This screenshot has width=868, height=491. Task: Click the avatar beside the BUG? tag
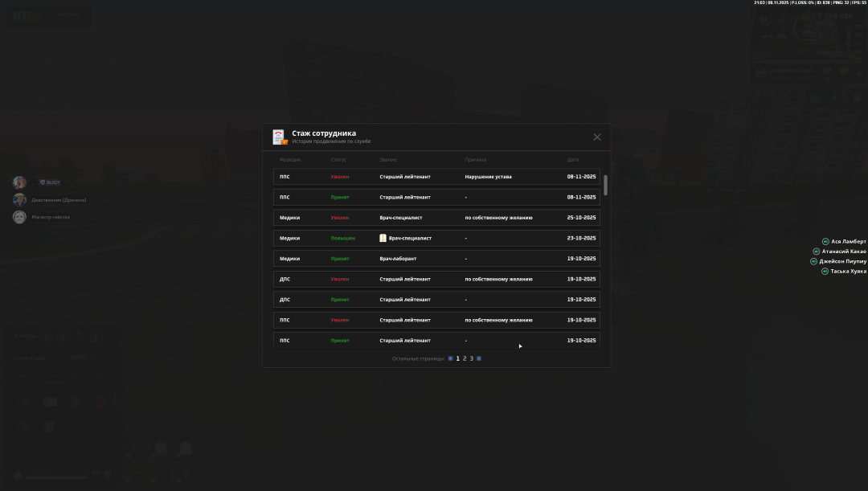[19, 182]
